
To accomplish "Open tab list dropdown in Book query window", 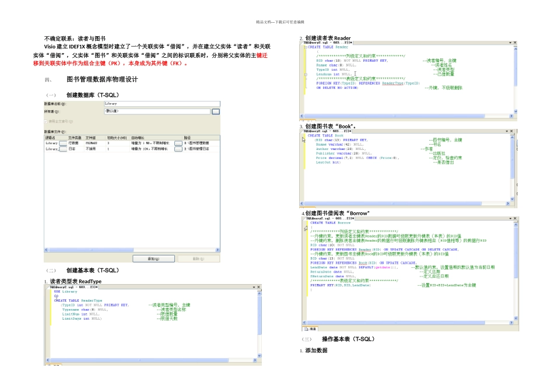I will coord(509,131).
